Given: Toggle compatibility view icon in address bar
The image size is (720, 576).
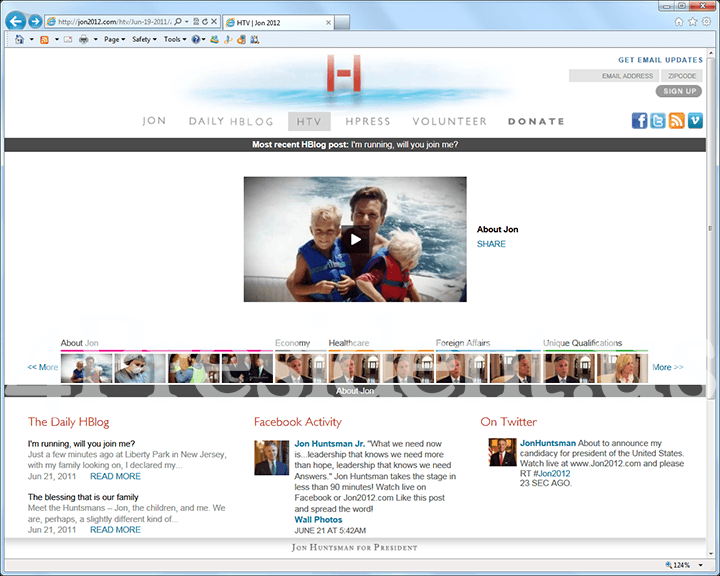Looking at the screenshot, I should point(197,22).
